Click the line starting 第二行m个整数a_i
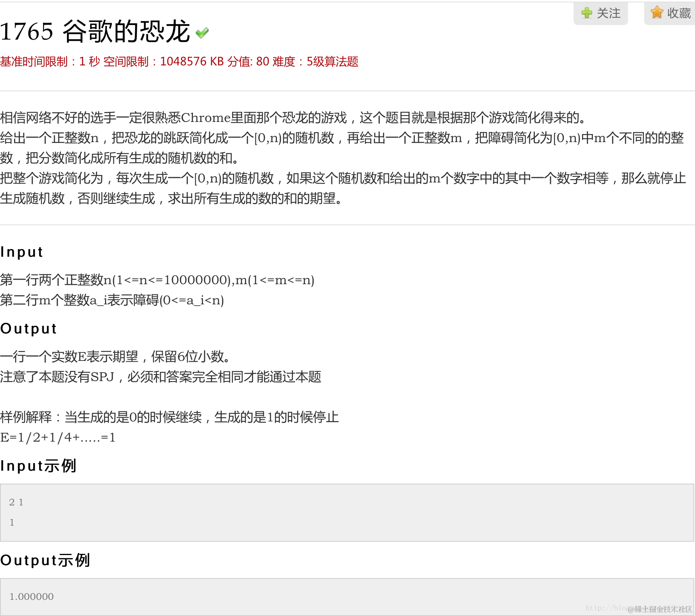 point(112,300)
